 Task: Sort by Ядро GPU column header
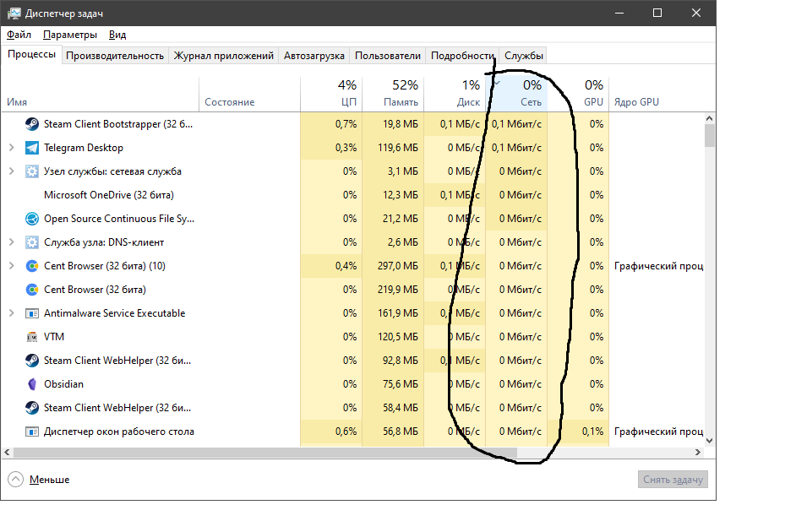657,95
